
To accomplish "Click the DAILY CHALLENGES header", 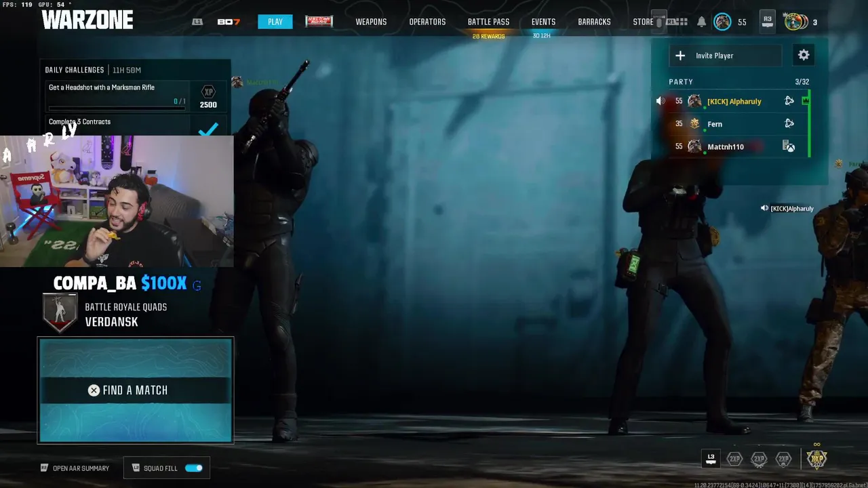I will tap(75, 70).
